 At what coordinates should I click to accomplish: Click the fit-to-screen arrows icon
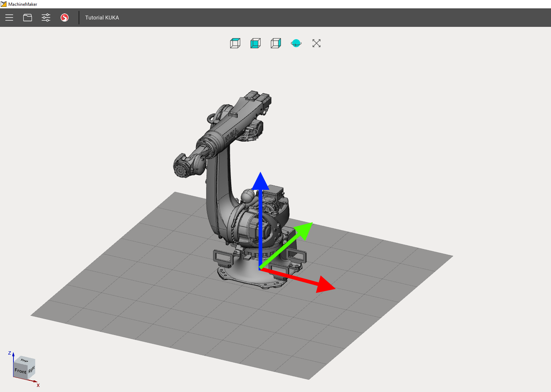point(317,44)
